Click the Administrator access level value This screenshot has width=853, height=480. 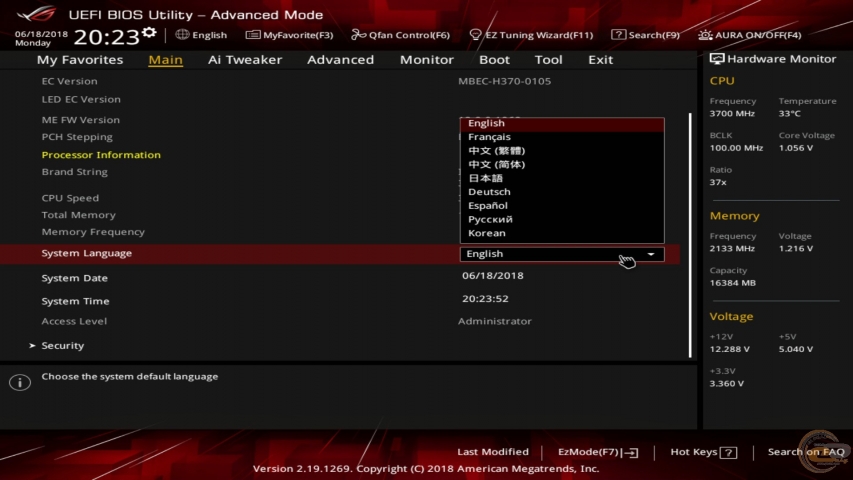(495, 321)
